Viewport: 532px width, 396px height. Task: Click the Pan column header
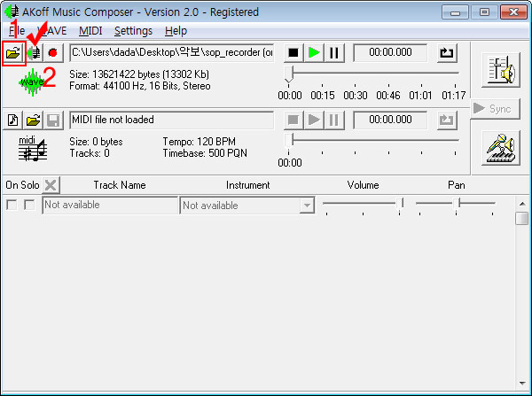click(457, 185)
